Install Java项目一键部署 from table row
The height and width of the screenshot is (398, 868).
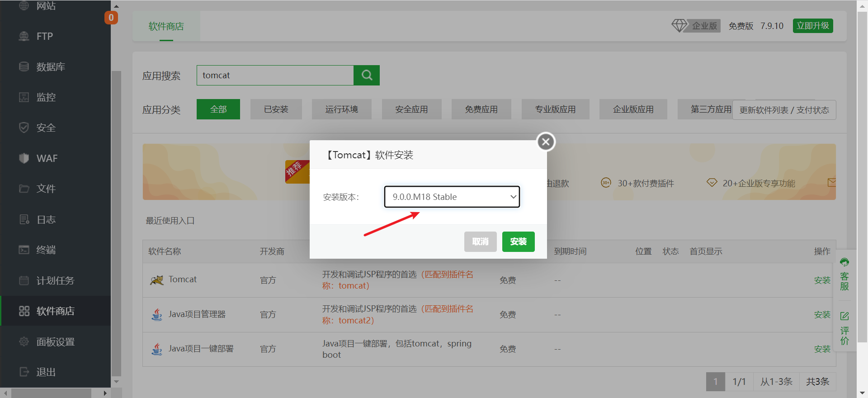[822, 349]
